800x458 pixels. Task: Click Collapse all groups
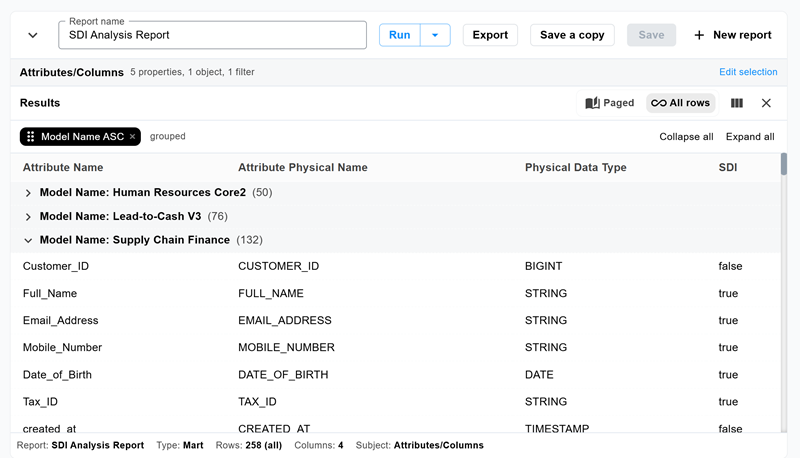[x=686, y=137]
